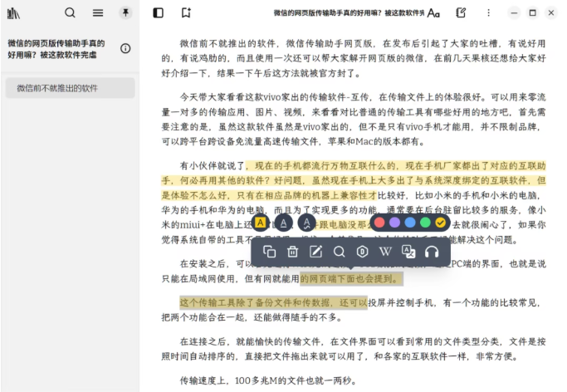567x392 pixels.
Task: Click the highlighted text 的网页端下面也会提到
Action: click(x=351, y=279)
